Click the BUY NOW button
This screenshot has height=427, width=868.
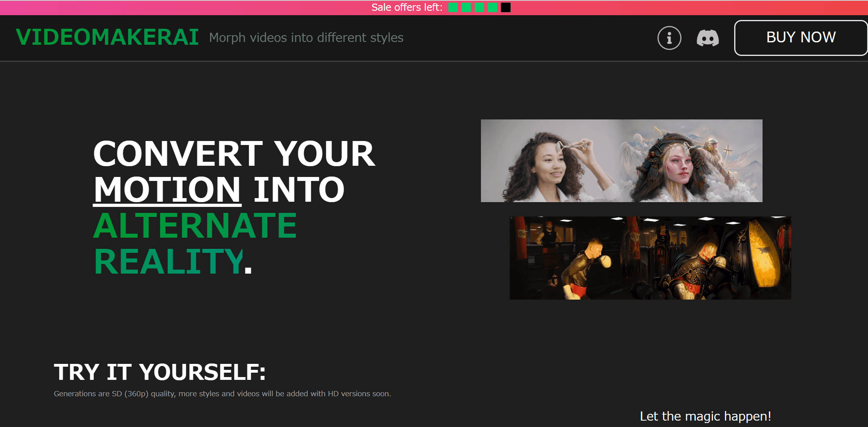point(801,38)
